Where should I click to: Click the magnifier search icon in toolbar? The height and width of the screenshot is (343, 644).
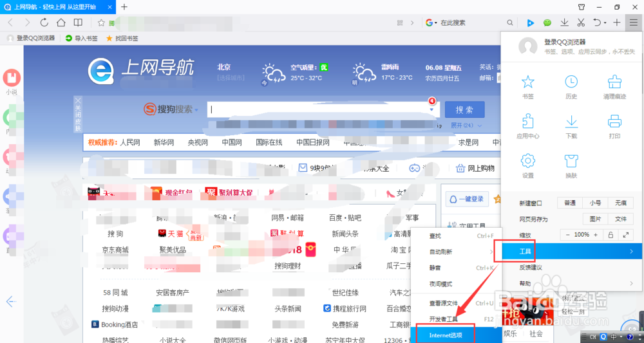point(509,23)
